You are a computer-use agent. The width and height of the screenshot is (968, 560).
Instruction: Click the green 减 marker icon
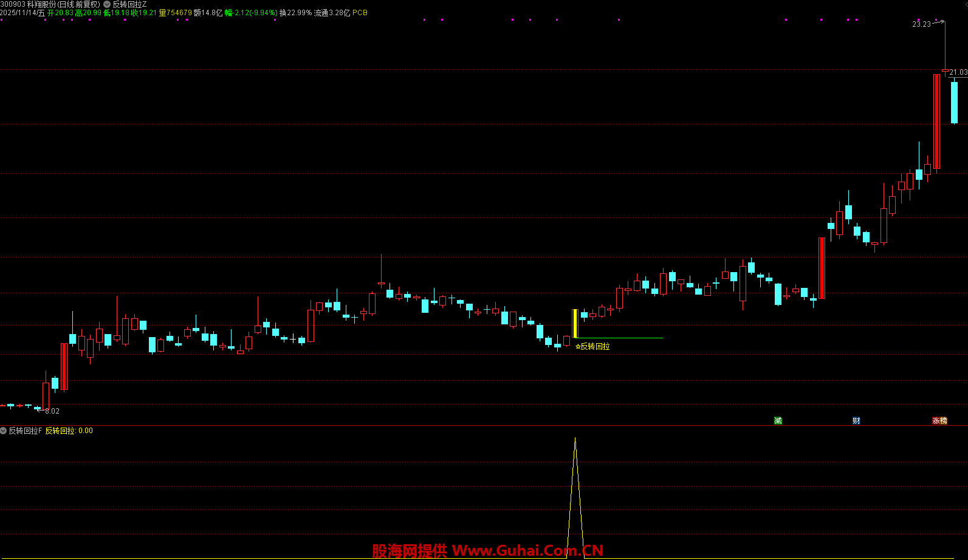(x=778, y=421)
